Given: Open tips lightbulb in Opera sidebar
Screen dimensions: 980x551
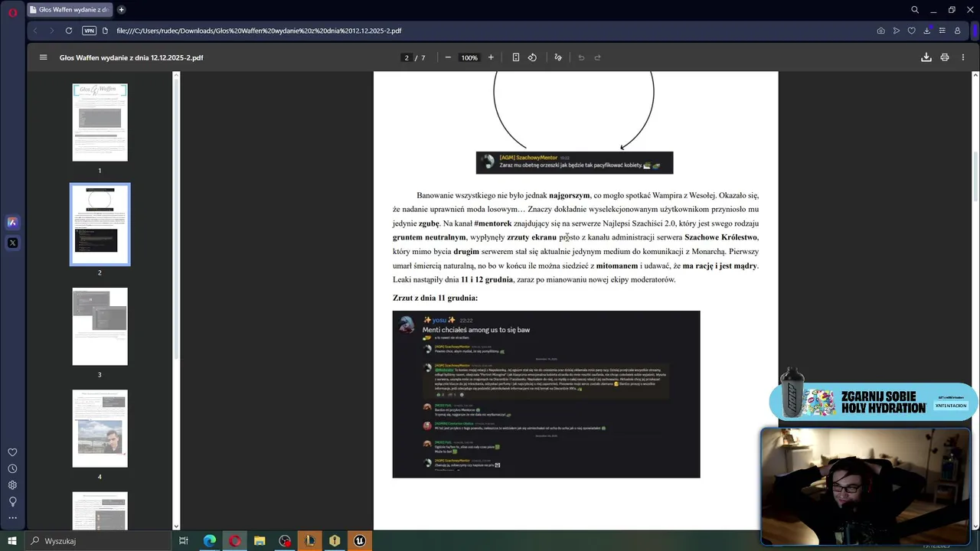Looking at the screenshot, I should tap(12, 501).
